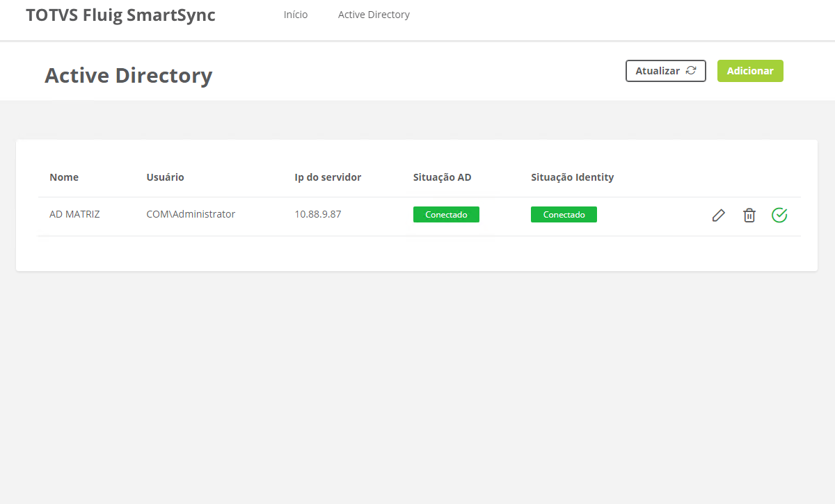Go to Active Directory in top navigation

pyautogui.click(x=374, y=15)
